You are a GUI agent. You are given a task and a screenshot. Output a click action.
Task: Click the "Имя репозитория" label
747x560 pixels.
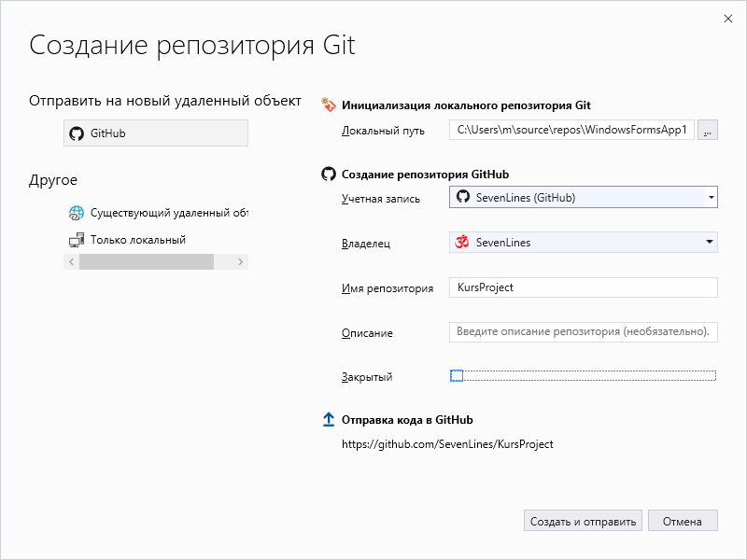click(x=388, y=288)
